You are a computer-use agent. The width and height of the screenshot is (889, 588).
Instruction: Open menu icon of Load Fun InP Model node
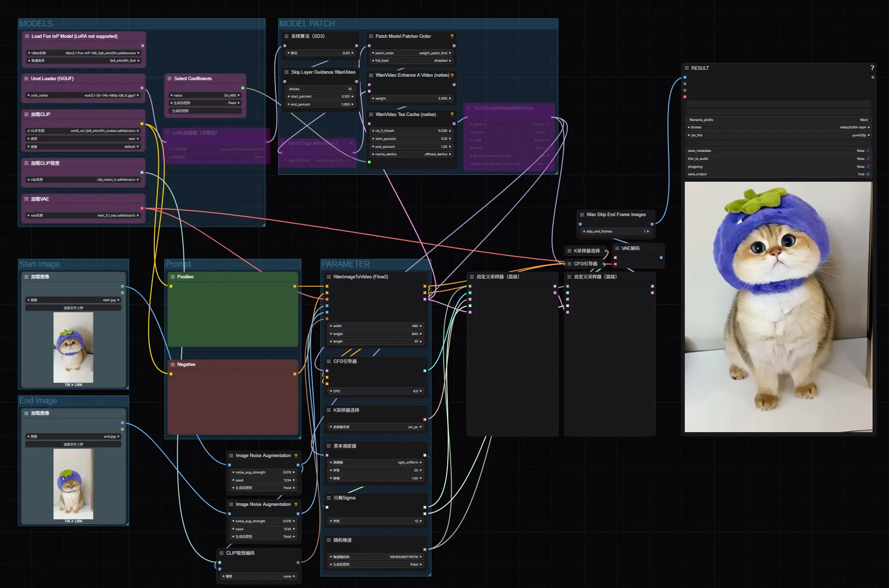[x=27, y=36]
